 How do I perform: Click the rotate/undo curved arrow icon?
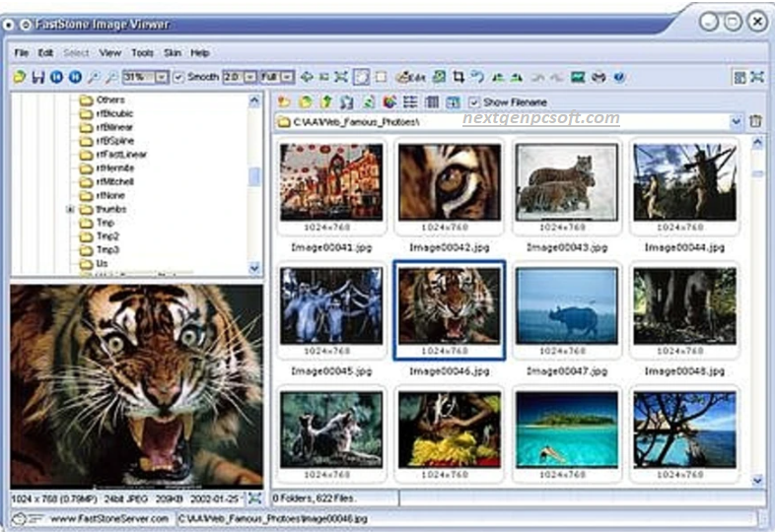(x=477, y=77)
